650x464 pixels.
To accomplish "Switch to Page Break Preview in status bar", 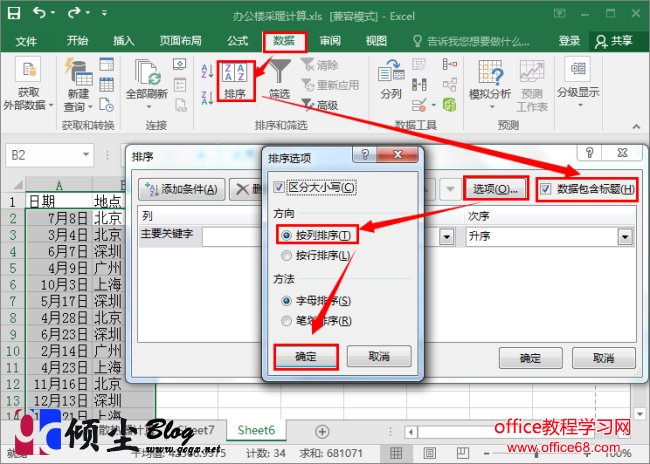I will 463,453.
